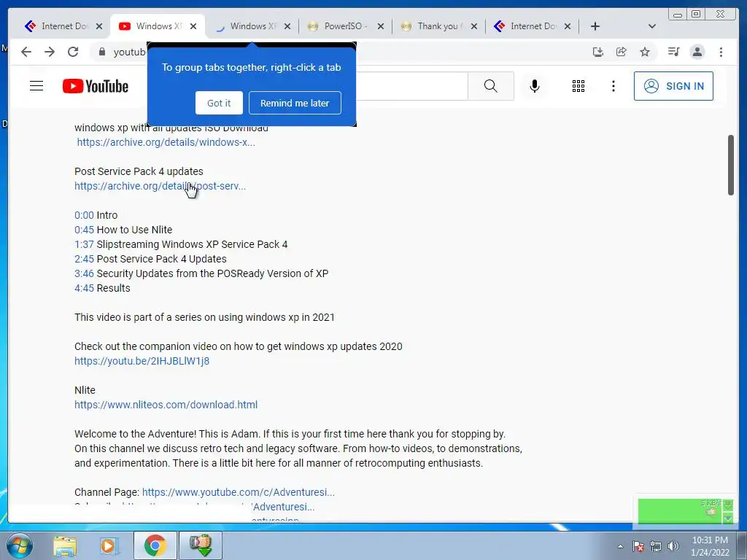Open the YouTube hamburger guide menu
747x560 pixels.
pos(36,86)
